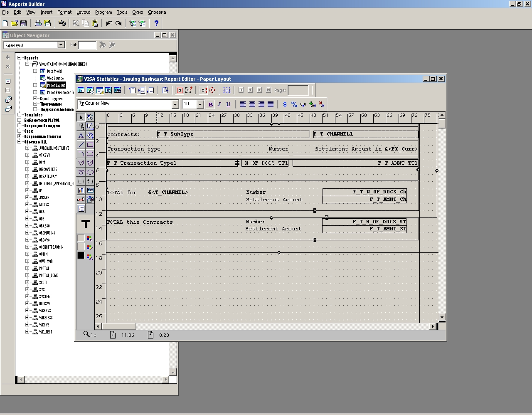Viewport: 532px width, 415px height.
Task: Select the Line drawing tool
Action: tap(81, 145)
